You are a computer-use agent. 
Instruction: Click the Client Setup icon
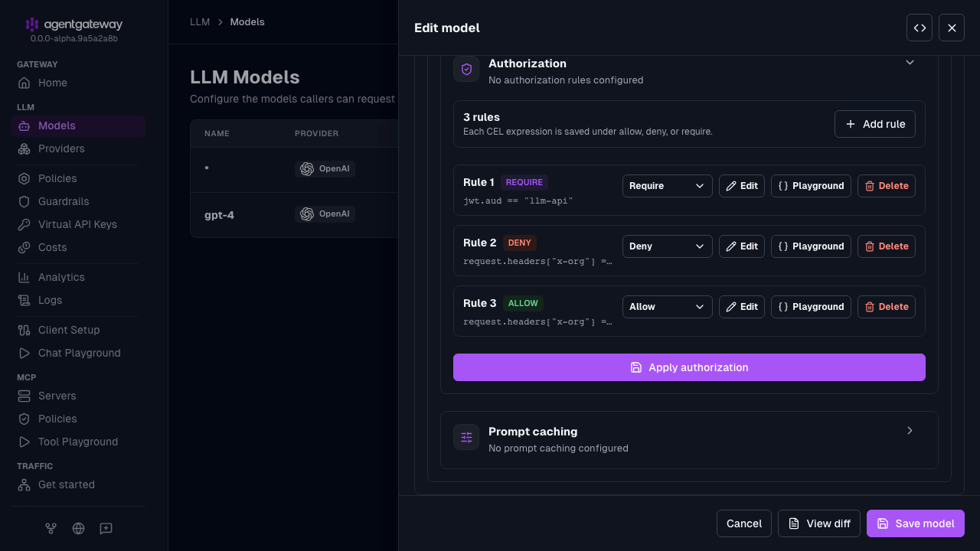click(24, 330)
